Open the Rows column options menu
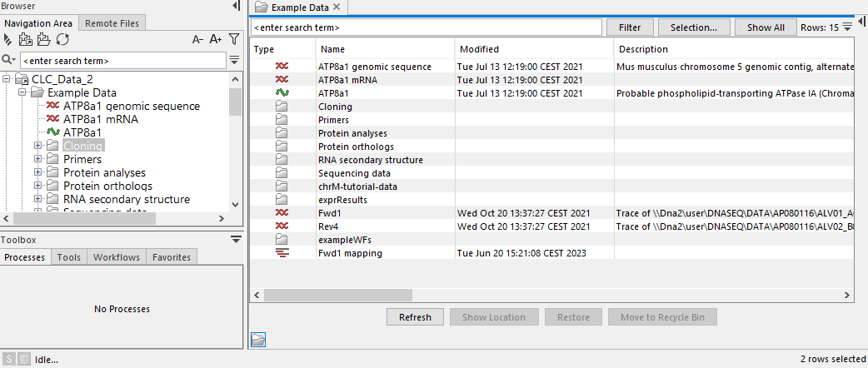The height and width of the screenshot is (368, 868). 847,27
